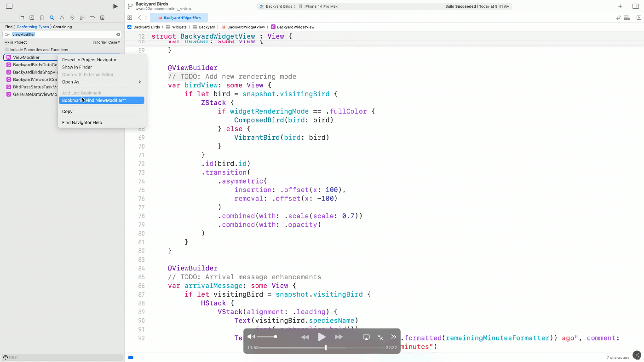The width and height of the screenshot is (644, 362).
Task: Select the BackyardBirdsDataCo… result
Action: pos(31,65)
